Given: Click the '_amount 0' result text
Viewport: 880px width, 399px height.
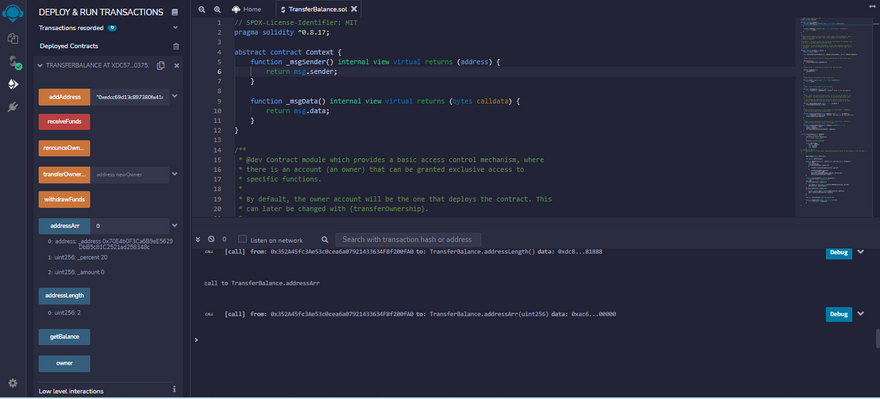Looking at the screenshot, I should pos(76,272).
